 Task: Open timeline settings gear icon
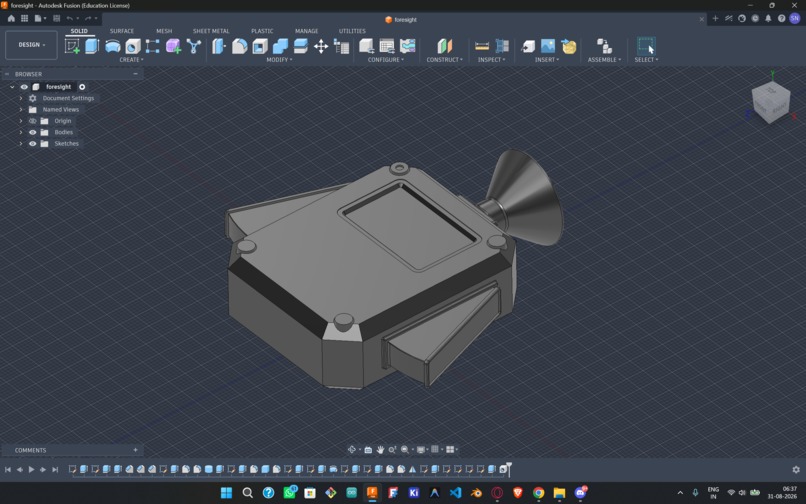(796, 470)
